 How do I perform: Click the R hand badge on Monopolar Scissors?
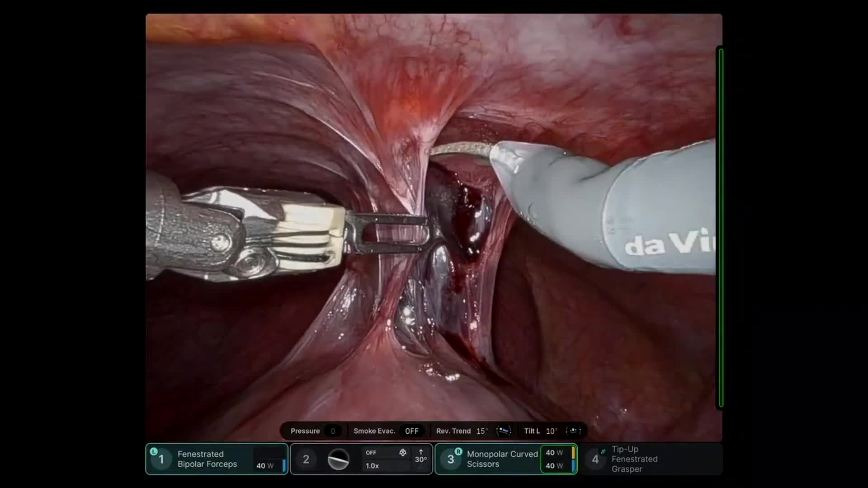458,451
